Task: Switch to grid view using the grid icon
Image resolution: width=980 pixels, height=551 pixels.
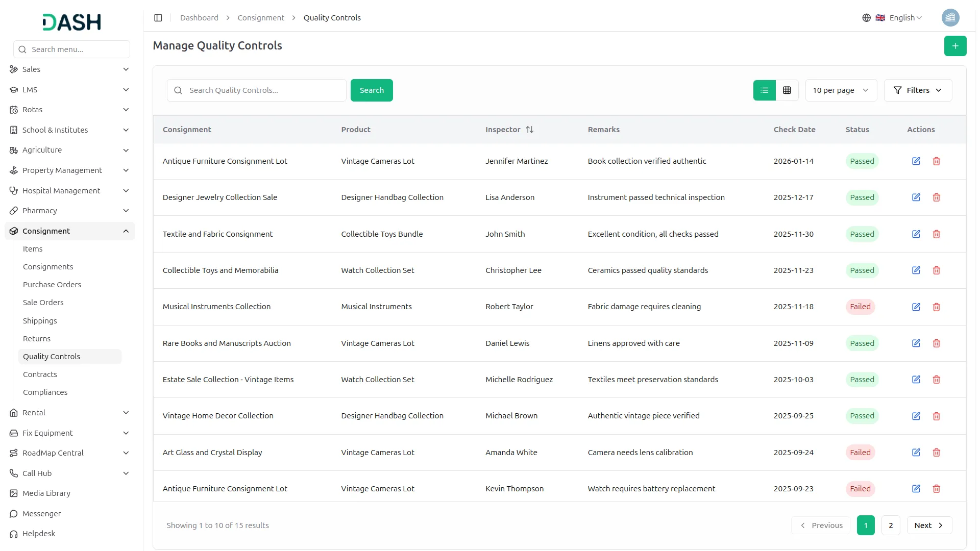Action: 787,90
